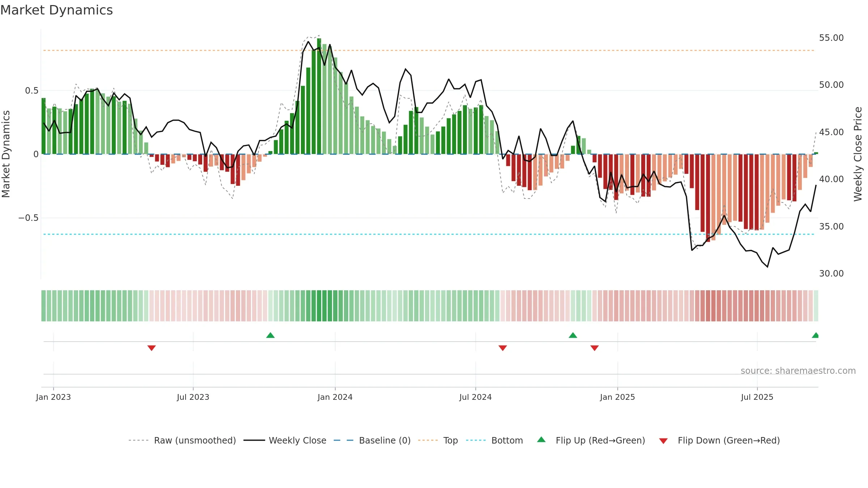
Task: Toggle the Top legend entry
Action: click(438, 440)
